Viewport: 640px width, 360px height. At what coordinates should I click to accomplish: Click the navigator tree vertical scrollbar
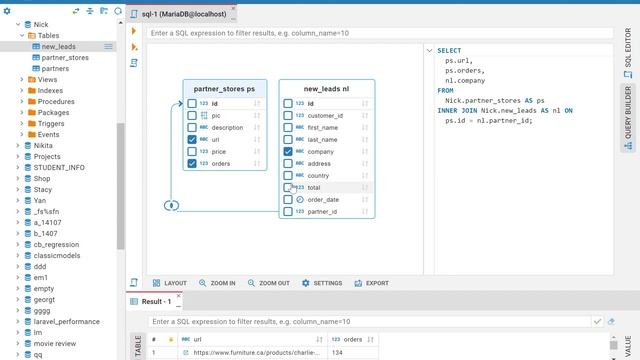(x=120, y=186)
